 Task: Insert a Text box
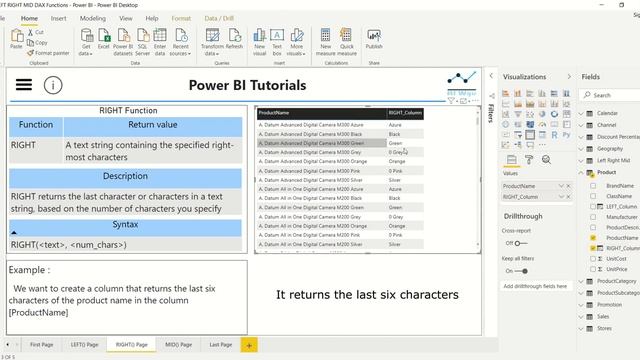[x=277, y=42]
